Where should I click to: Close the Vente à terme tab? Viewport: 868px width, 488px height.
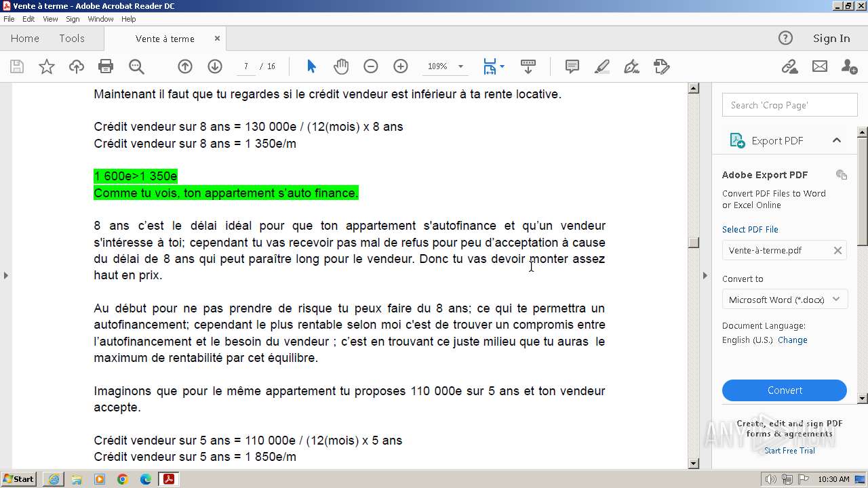[217, 39]
